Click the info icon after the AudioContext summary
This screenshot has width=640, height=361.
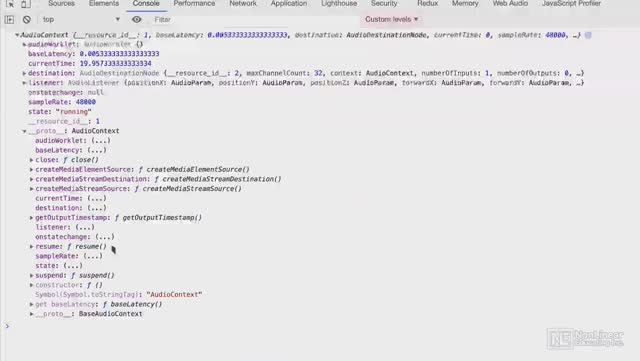tap(588, 35)
